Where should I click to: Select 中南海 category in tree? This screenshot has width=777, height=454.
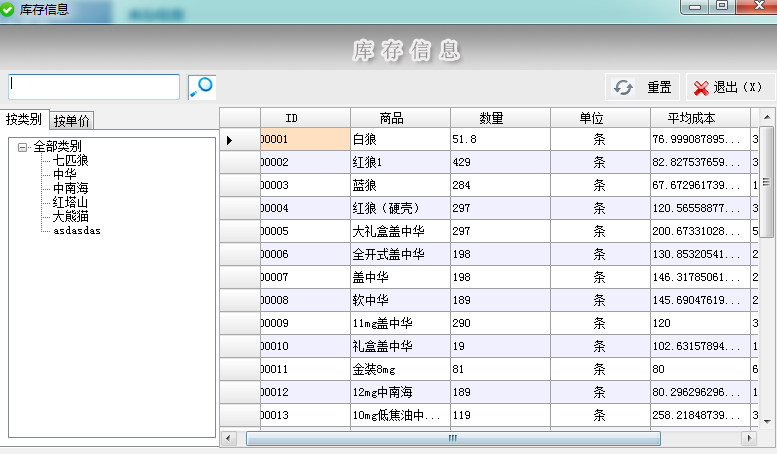[x=71, y=188]
